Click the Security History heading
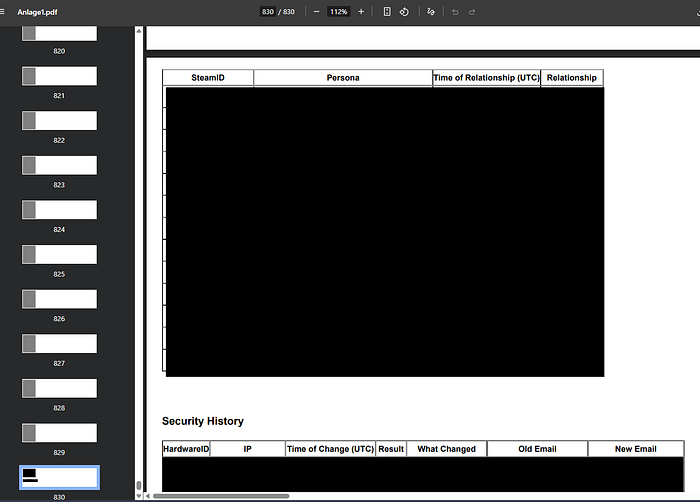This screenshot has height=502, width=700. tap(203, 421)
